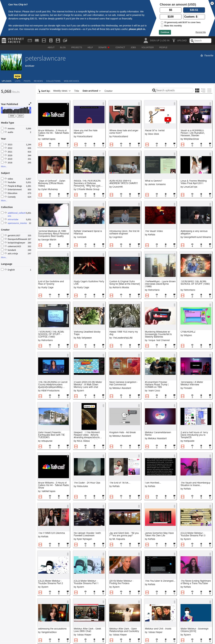Open the BLOG menu item
Viewport: 215px width, 644px height.
(63, 47)
